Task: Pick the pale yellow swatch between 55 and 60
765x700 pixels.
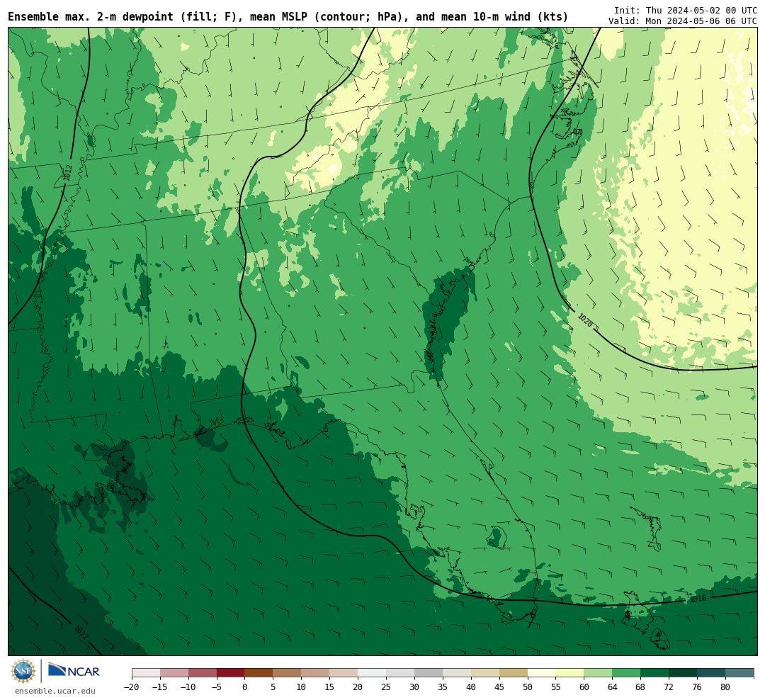Action: click(570, 673)
